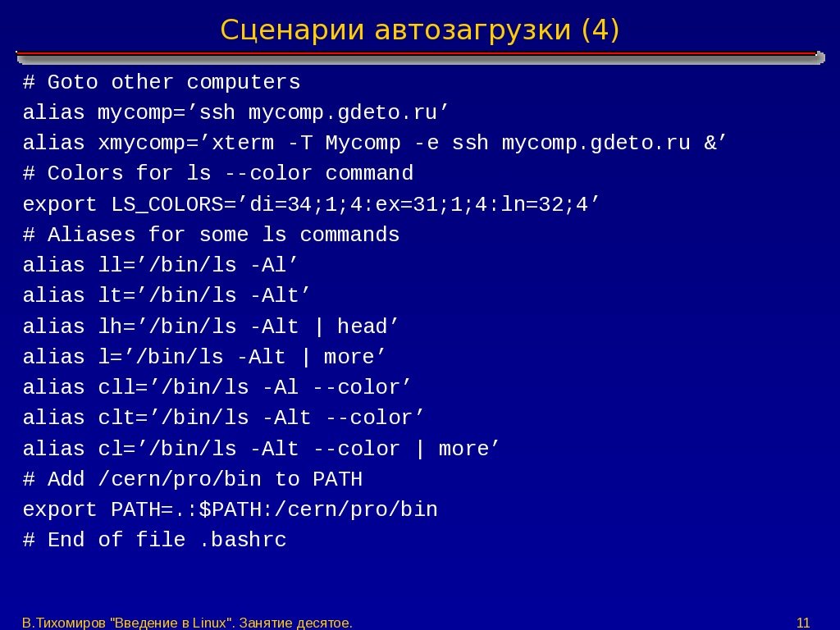Click the comment "# Add /cern/pro/bin to PATH"
This screenshot has width=840, height=630.
pyautogui.click(x=192, y=479)
